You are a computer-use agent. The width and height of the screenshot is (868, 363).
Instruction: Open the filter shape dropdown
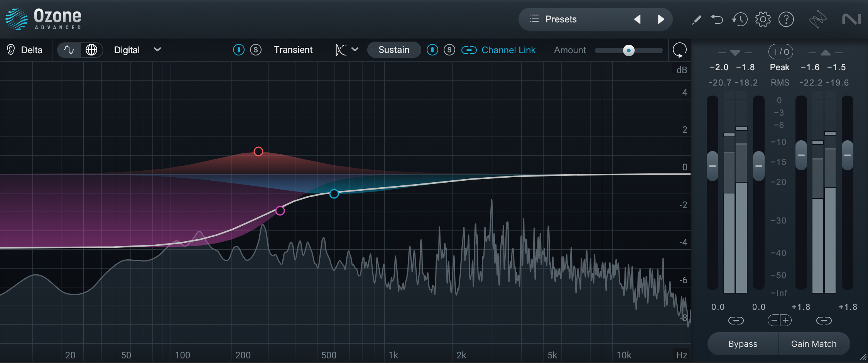(347, 50)
